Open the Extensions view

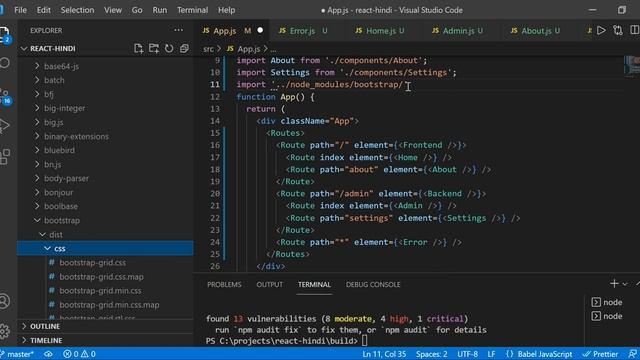5,157
